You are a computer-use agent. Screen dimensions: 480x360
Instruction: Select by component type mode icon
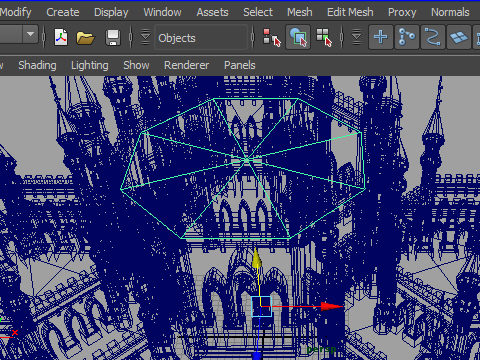tap(324, 37)
